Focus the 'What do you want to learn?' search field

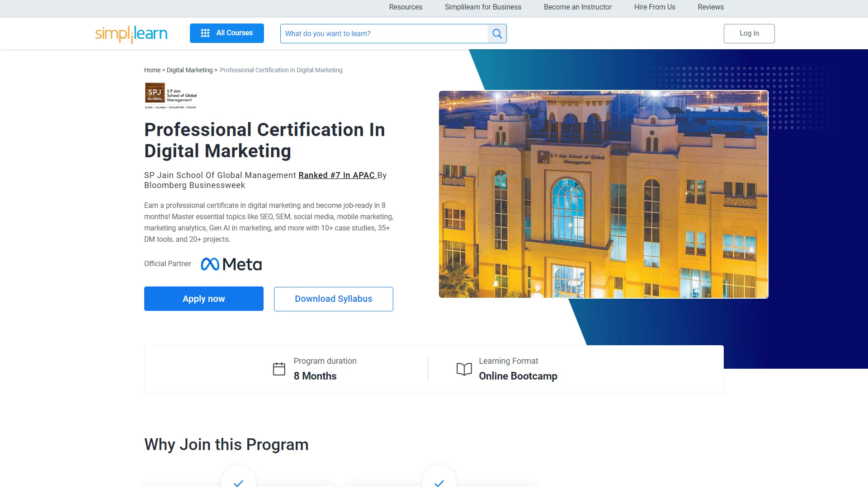click(x=384, y=33)
